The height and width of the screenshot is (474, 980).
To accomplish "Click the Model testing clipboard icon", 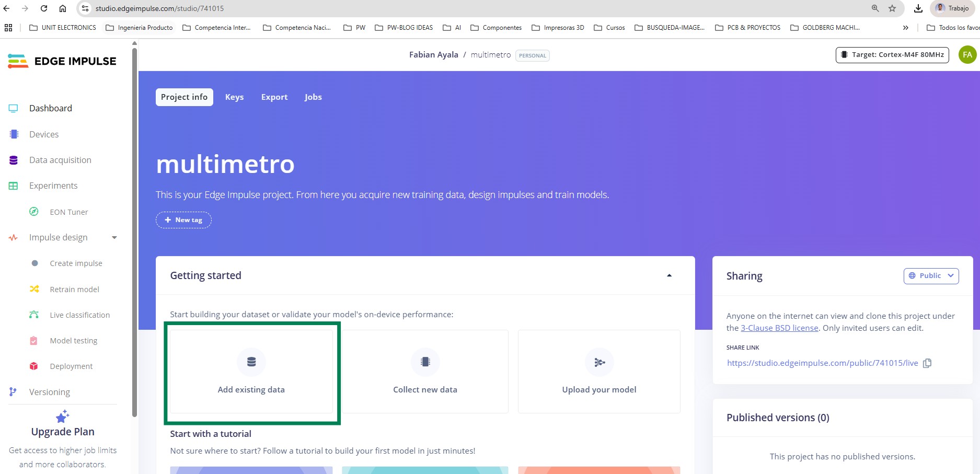I will (34, 341).
